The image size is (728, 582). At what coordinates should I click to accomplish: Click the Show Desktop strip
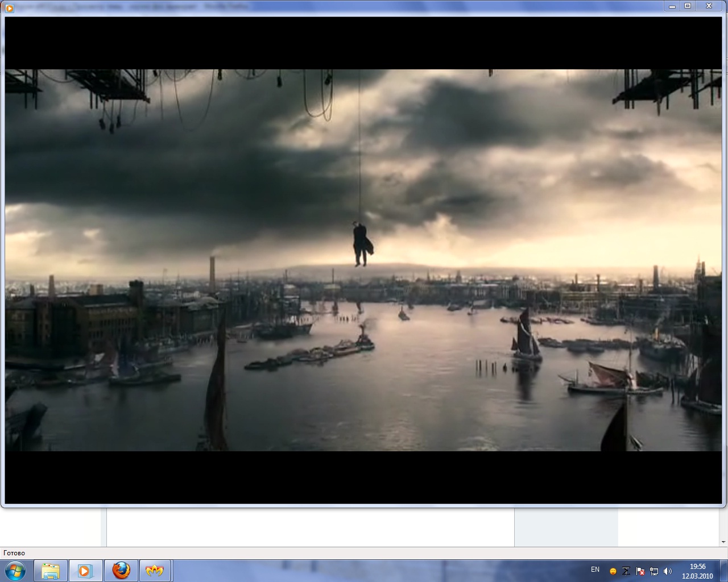pos(725,571)
